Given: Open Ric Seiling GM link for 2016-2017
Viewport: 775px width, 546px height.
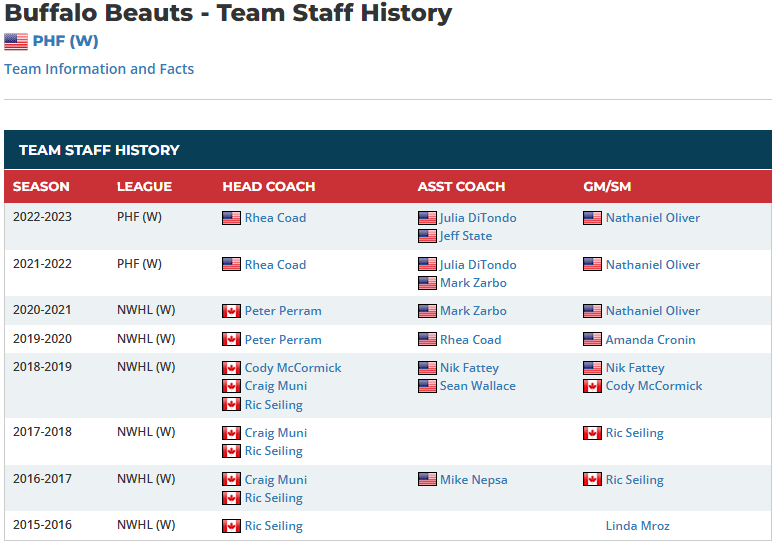Looking at the screenshot, I should (635, 480).
